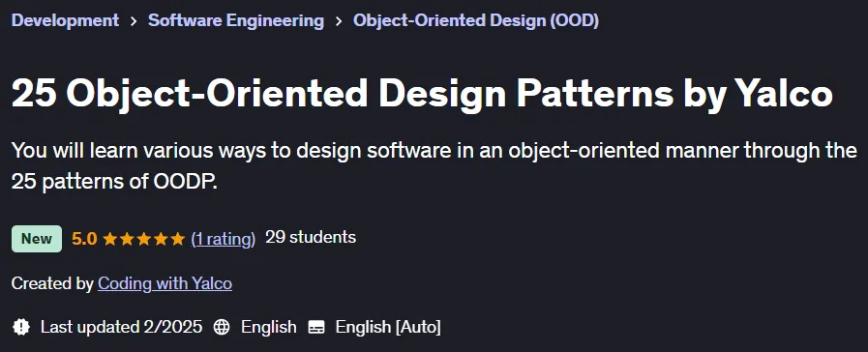868x352 pixels.
Task: Click the 29 students count
Action: (311, 238)
